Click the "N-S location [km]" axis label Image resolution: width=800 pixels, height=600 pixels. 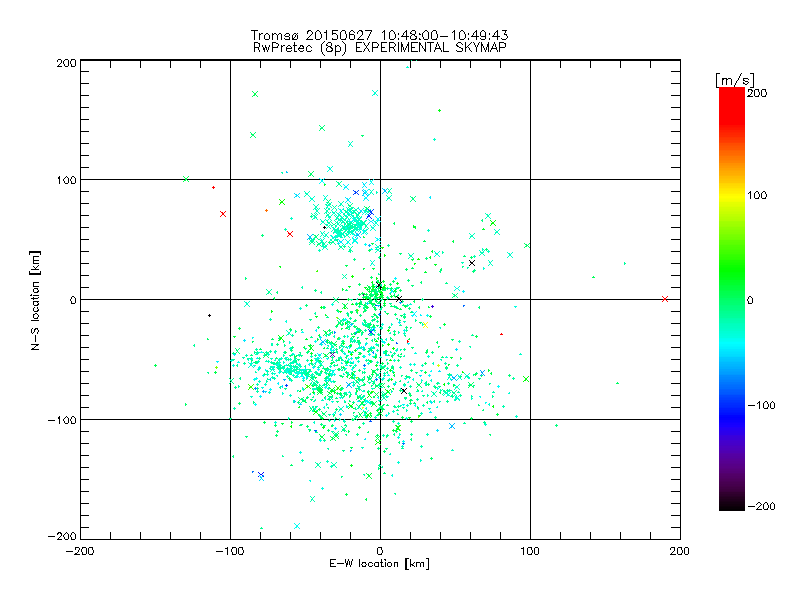click(x=35, y=300)
